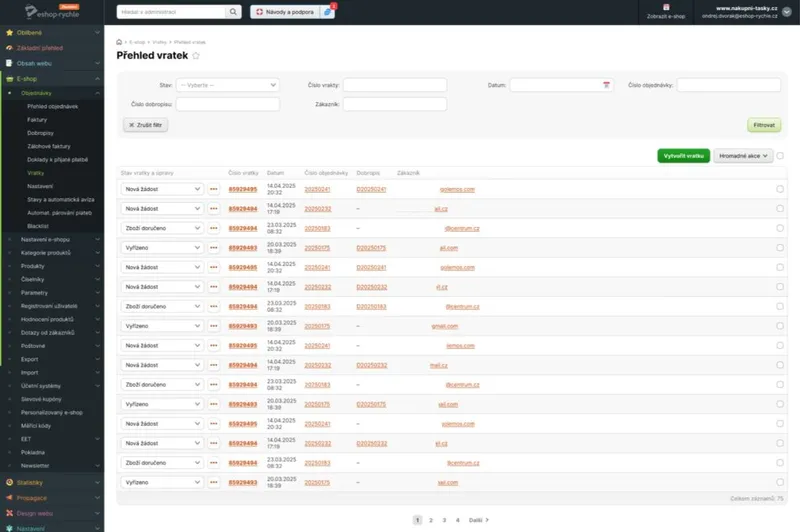800x532 pixels.
Task: Focus the Číslo vratky input field
Action: [395, 85]
